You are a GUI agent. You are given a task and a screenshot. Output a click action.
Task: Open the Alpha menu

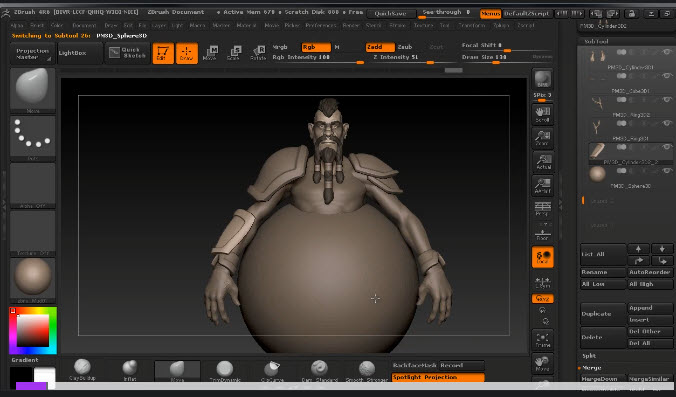coord(17,25)
